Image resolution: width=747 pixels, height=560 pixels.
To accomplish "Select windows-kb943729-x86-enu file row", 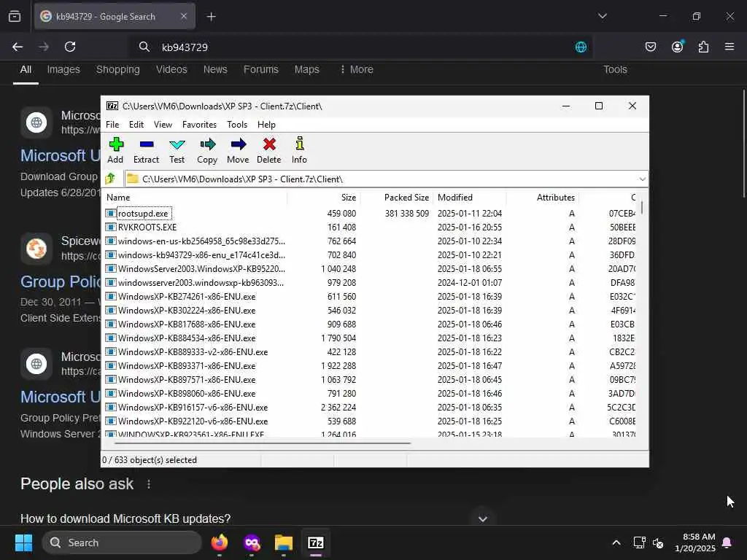I will point(370,254).
